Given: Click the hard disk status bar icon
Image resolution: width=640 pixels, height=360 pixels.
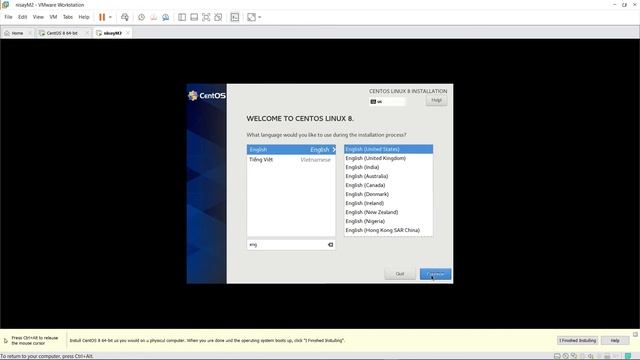Looking at the screenshot, I should tap(557, 356).
